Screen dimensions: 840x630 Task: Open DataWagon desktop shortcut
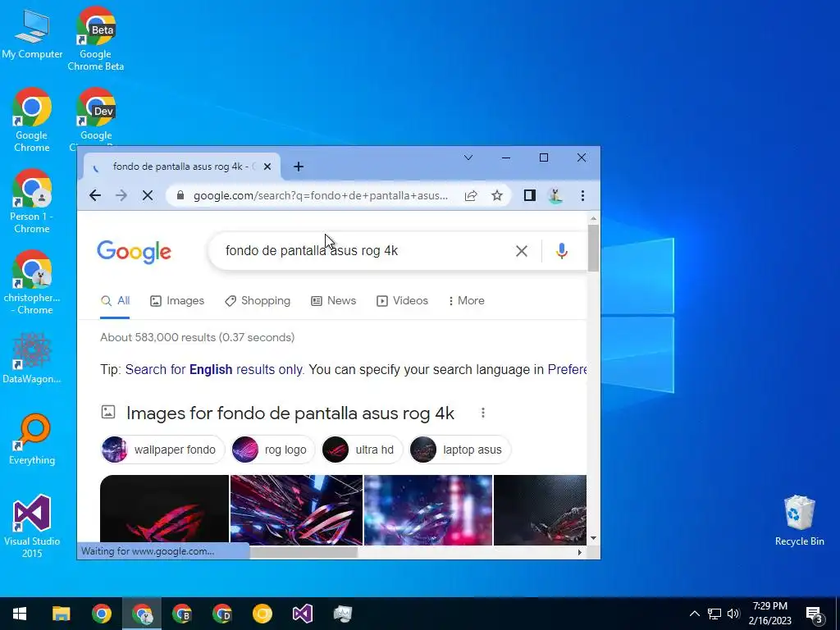tap(32, 358)
